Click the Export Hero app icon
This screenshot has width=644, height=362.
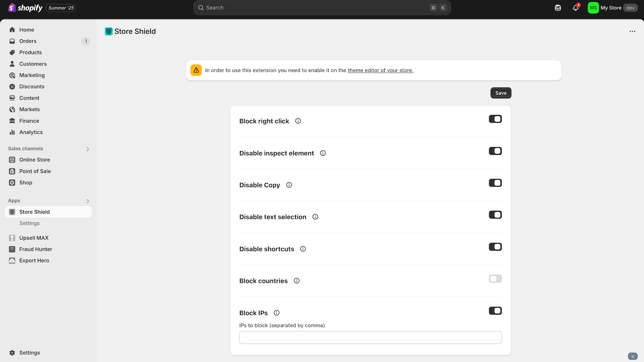point(12,261)
